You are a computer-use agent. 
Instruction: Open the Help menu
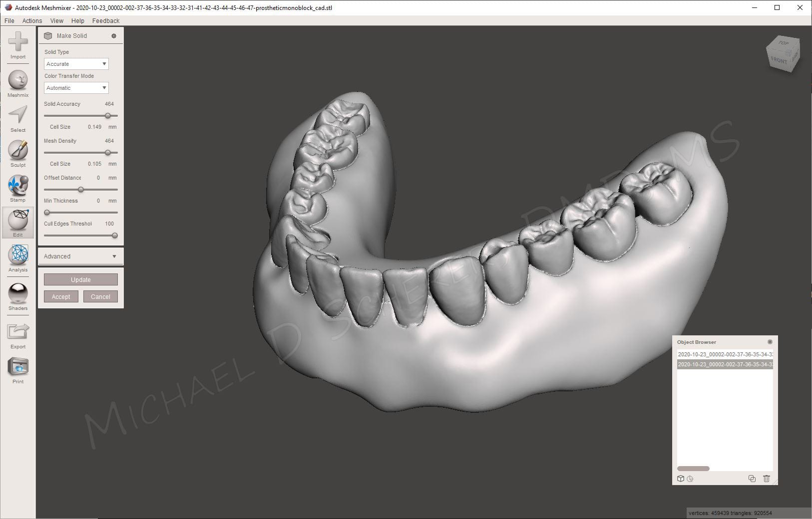point(77,21)
